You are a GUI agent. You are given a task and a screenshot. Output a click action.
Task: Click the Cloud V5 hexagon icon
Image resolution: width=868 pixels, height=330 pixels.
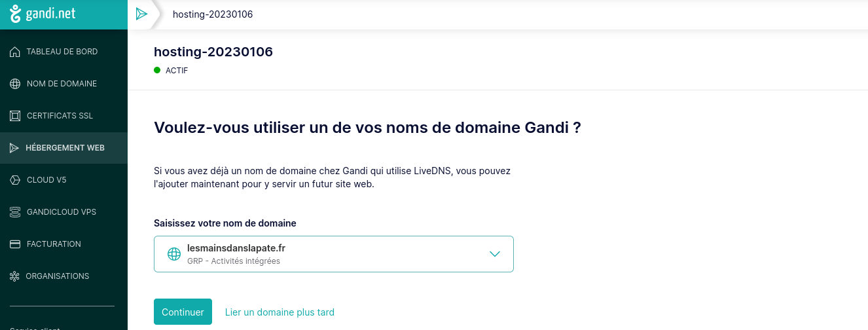(x=15, y=180)
